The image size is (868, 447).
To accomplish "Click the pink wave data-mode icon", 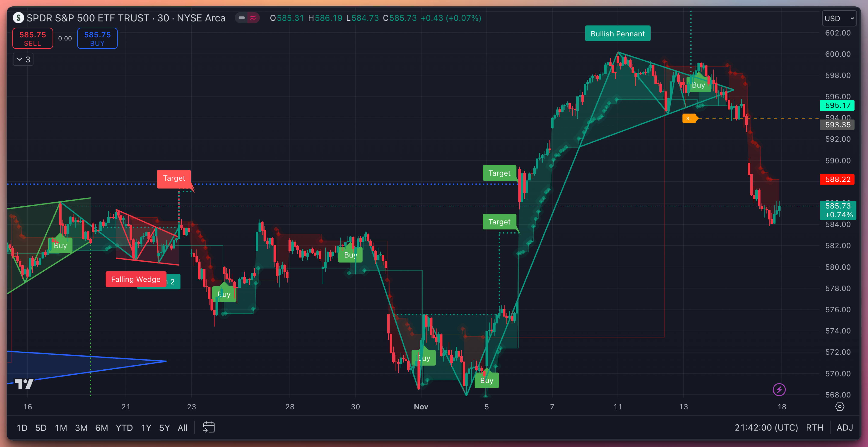I will click(x=253, y=18).
